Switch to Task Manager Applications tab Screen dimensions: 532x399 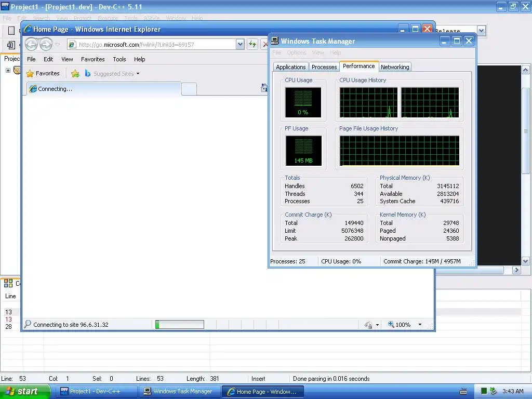point(291,67)
